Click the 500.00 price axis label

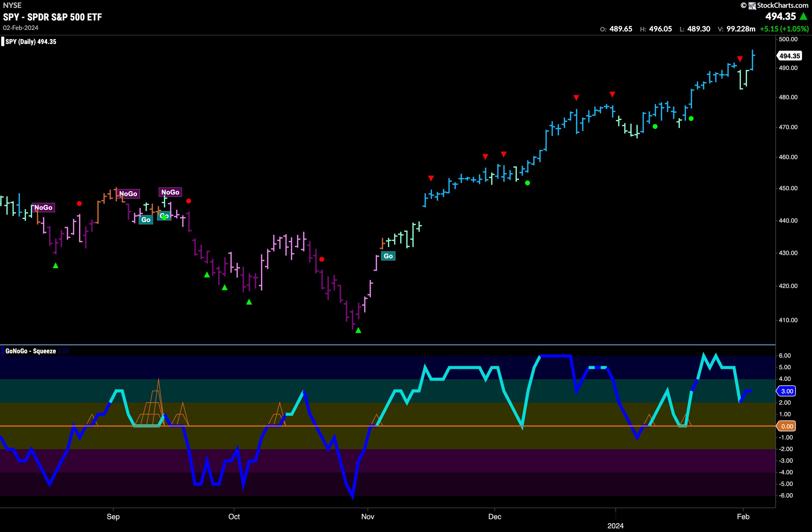pyautogui.click(x=788, y=39)
